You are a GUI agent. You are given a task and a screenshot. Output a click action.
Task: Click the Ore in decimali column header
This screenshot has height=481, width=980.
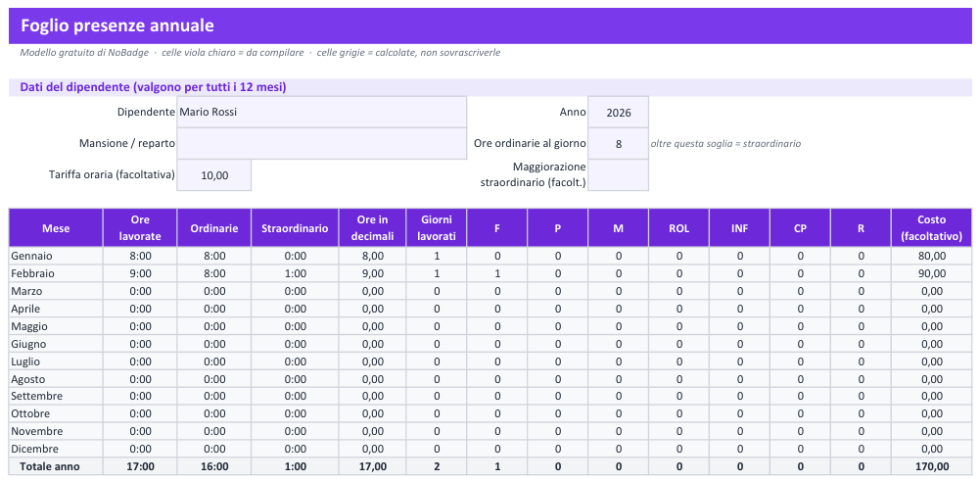pos(372,228)
